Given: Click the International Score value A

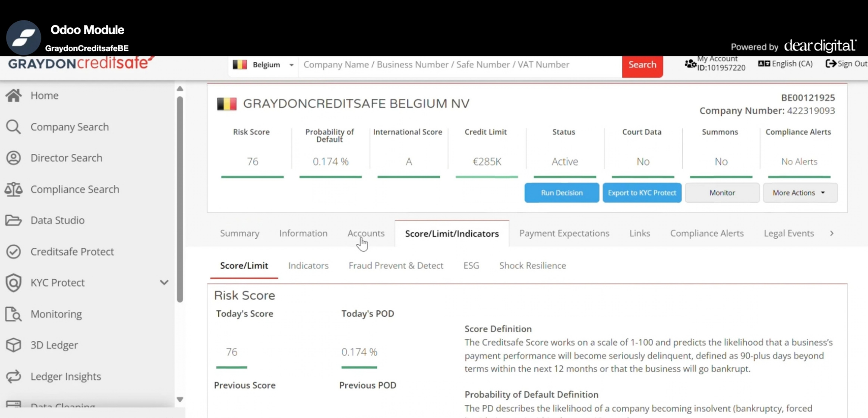Looking at the screenshot, I should point(409,162).
